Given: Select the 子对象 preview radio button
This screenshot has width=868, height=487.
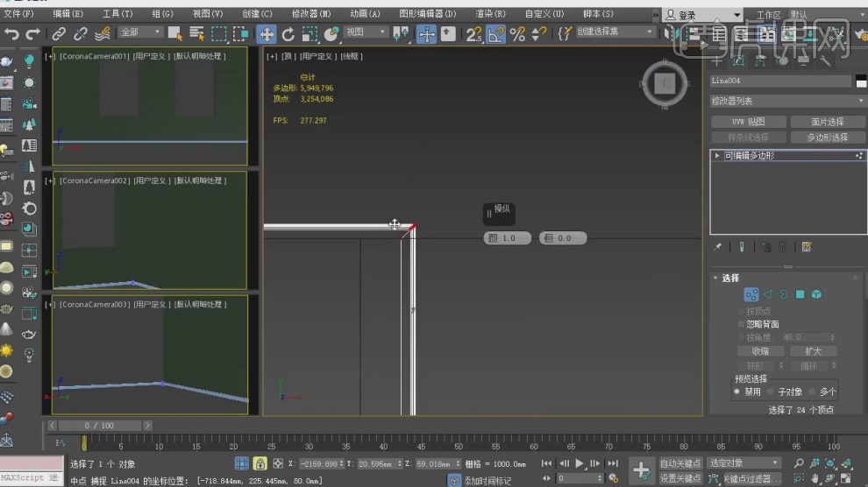Looking at the screenshot, I should pos(772,392).
